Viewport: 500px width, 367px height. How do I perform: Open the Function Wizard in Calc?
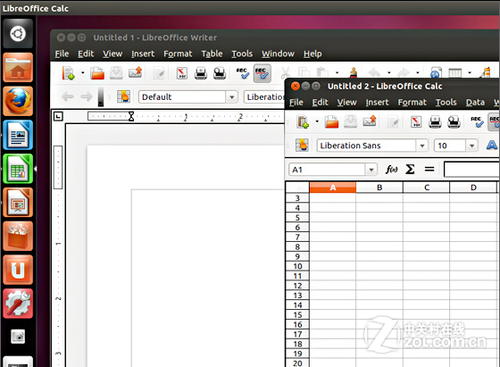coord(392,170)
